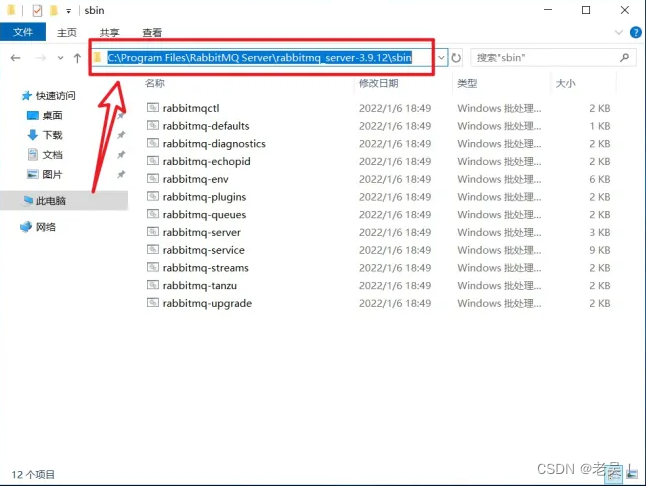
Task: Select the rabbitmq-tanzu file
Action: (x=199, y=285)
